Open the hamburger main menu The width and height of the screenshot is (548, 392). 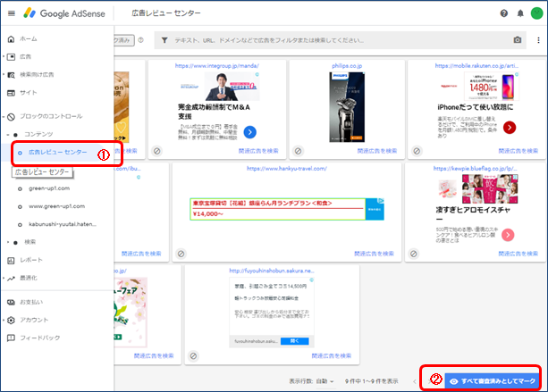tap(12, 13)
